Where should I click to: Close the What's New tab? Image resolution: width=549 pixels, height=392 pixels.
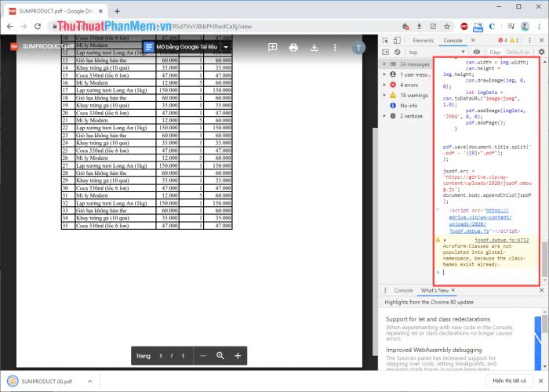453,290
